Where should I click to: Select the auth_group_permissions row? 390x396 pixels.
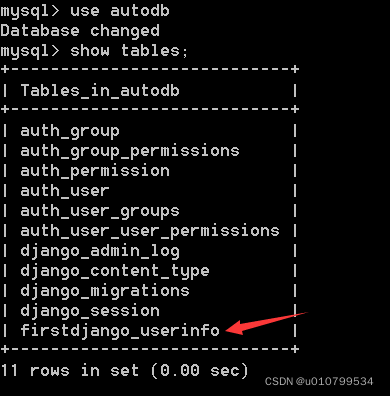click(130, 151)
